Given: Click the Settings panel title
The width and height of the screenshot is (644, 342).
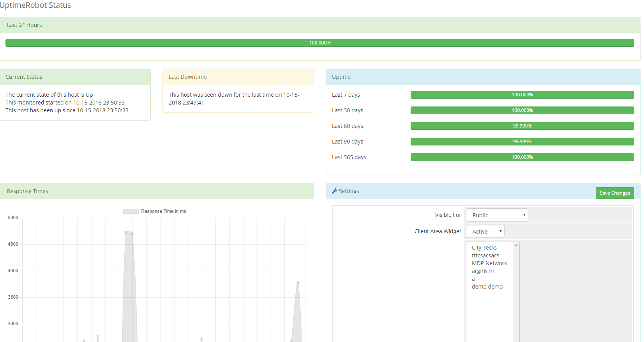Looking at the screenshot, I should tap(349, 191).
